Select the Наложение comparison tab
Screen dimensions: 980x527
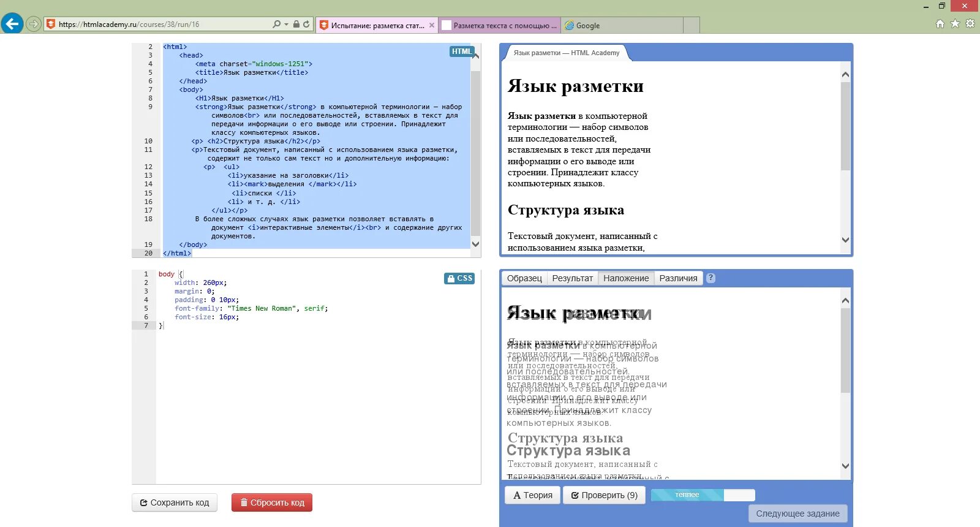coord(626,278)
